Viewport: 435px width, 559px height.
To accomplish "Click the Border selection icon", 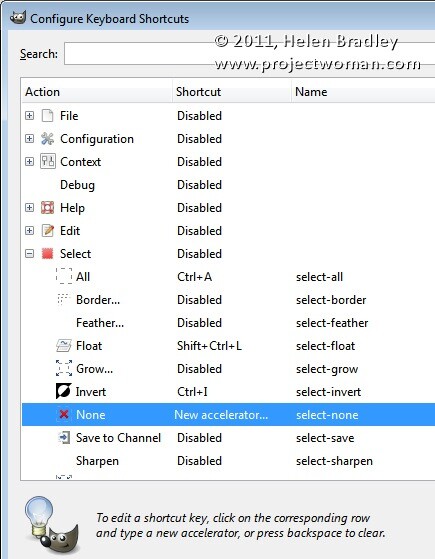I will (x=63, y=299).
